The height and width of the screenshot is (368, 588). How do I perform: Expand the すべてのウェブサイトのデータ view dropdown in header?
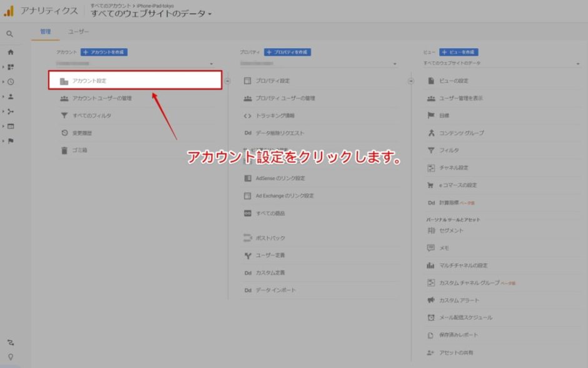(151, 14)
